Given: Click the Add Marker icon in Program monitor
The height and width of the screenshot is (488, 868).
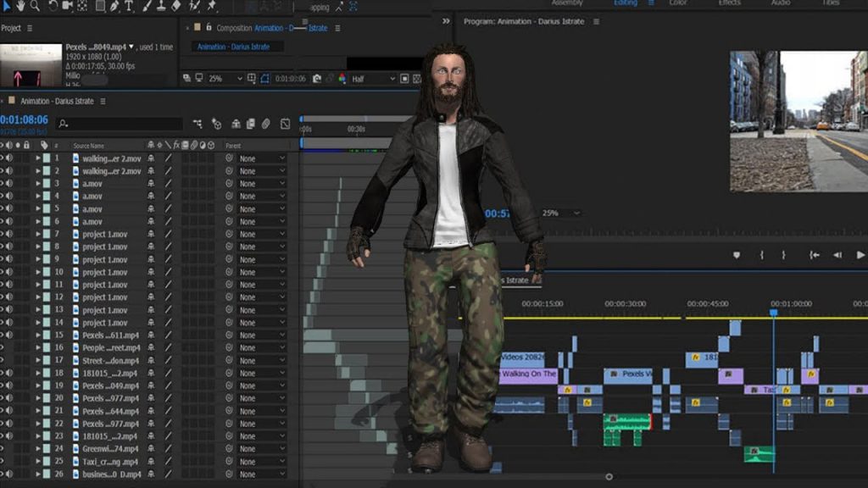Looking at the screenshot, I should point(736,255).
